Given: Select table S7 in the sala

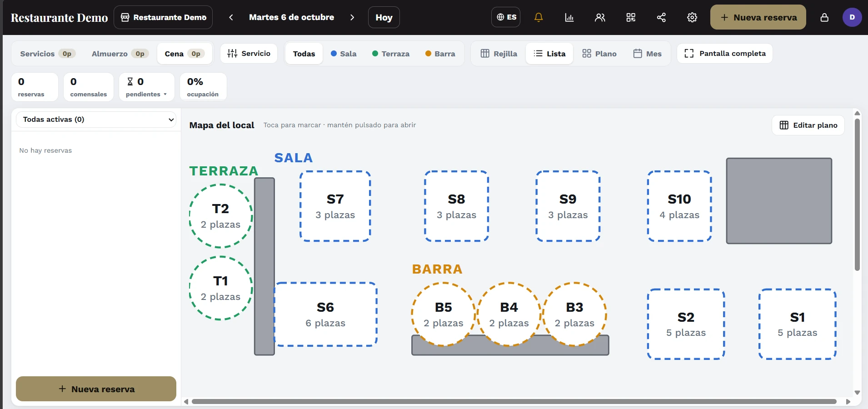Looking at the screenshot, I should click(x=335, y=206).
